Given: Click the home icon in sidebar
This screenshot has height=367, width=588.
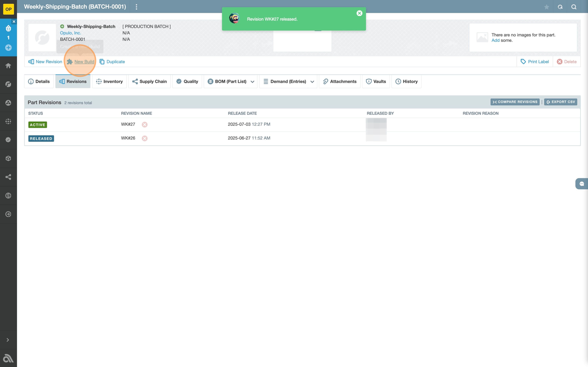Looking at the screenshot, I should click(8, 66).
